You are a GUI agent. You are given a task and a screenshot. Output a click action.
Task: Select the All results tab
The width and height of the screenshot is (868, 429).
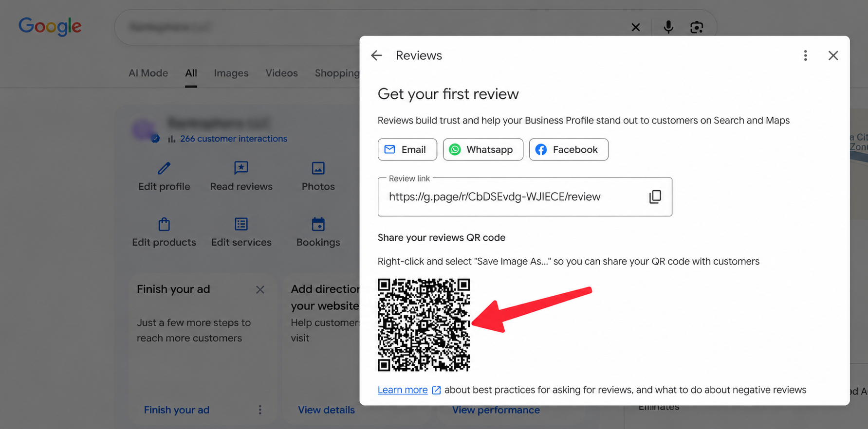click(191, 73)
